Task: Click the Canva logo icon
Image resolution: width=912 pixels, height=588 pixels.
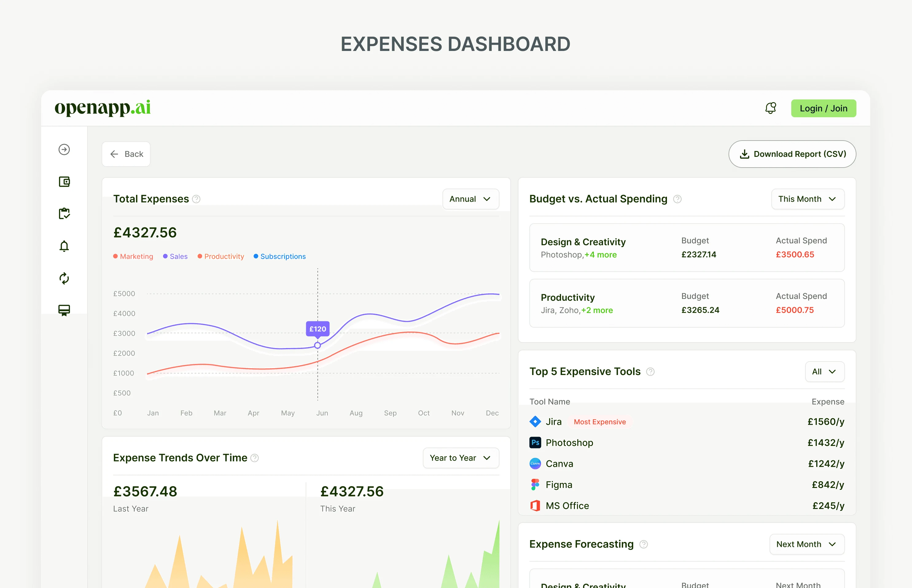Action: (x=535, y=463)
